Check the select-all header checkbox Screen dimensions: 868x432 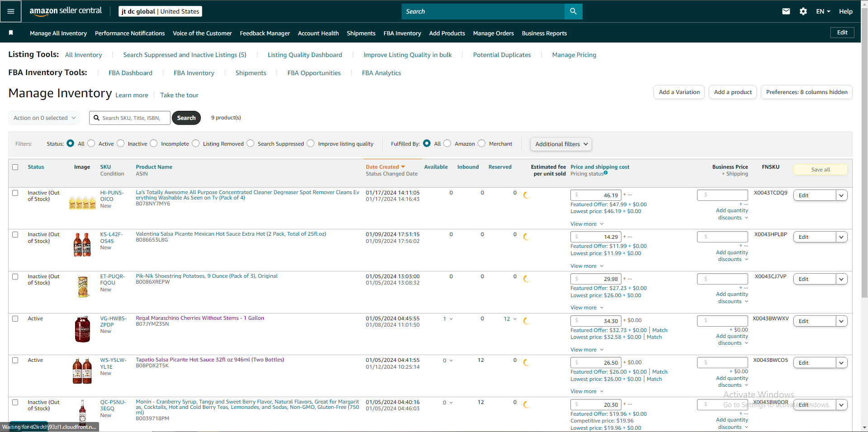[15, 167]
